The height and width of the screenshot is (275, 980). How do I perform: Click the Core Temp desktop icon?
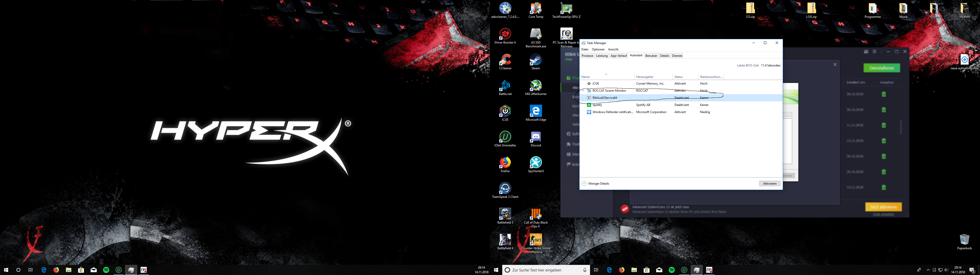point(536,9)
